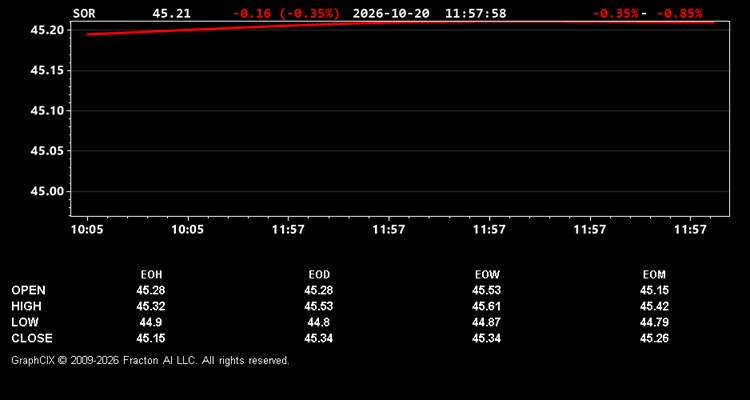This screenshot has height=400, width=750.
Task: Click EOM LOW value 44.79
Action: pos(654,322)
